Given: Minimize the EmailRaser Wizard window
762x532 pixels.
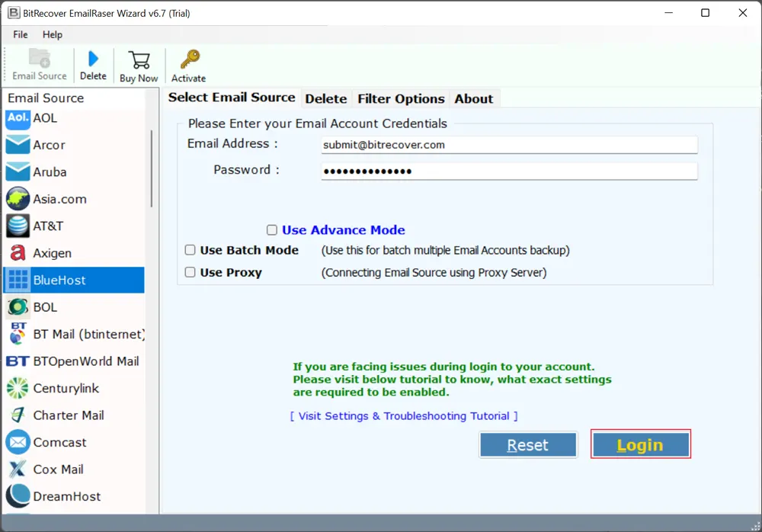Looking at the screenshot, I should pos(669,13).
